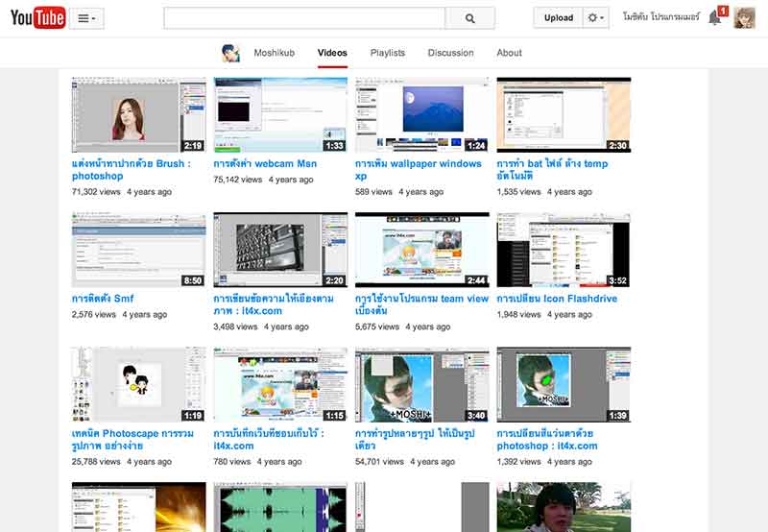Click the 8:50 Smf video thumbnail
Screen dimensions: 768x532
point(138,250)
